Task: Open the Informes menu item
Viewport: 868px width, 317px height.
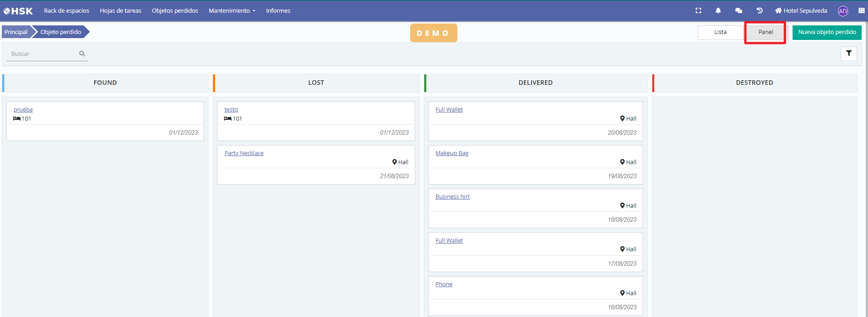Action: (x=278, y=10)
